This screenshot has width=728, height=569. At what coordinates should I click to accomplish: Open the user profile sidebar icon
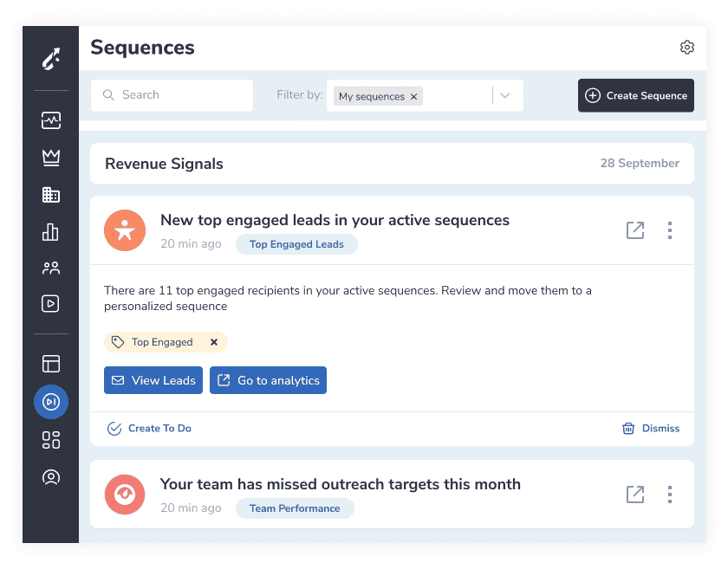tap(51, 477)
